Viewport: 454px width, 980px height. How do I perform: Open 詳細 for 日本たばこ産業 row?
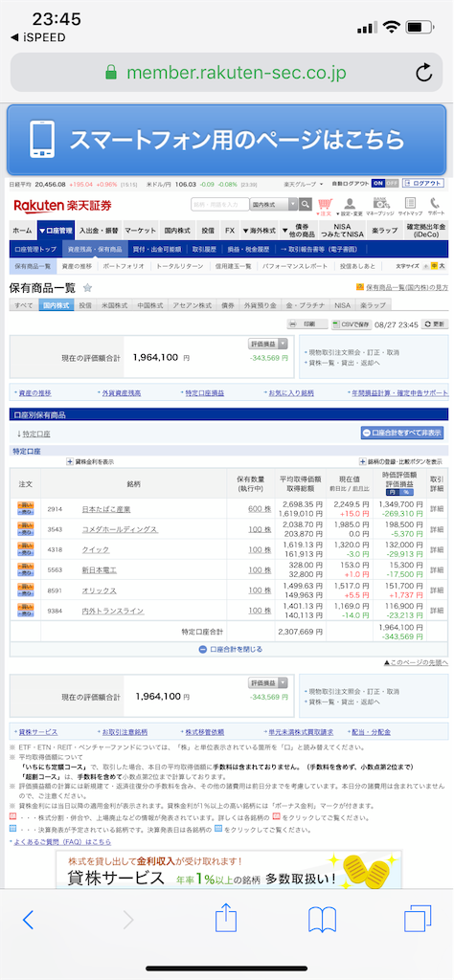coord(437,509)
